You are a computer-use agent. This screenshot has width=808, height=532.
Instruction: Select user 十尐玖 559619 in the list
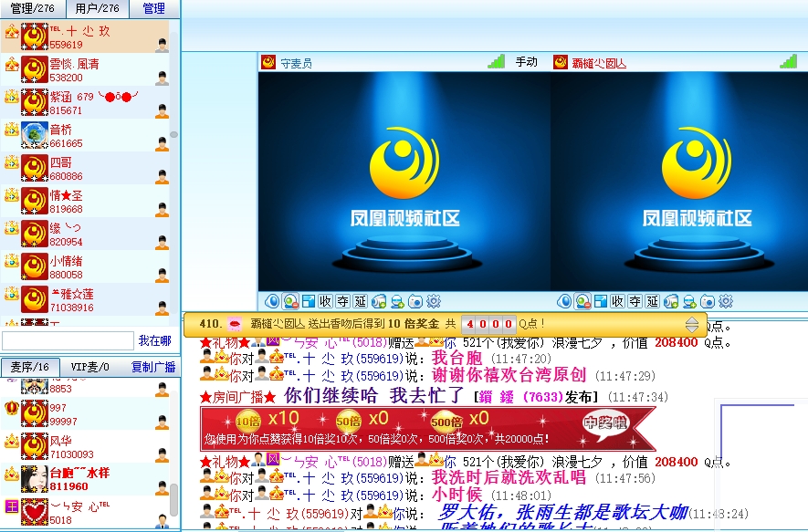[x=85, y=37]
